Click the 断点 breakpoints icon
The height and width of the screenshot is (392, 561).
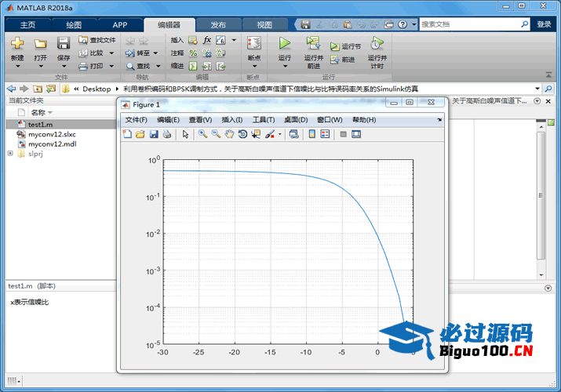coord(253,44)
